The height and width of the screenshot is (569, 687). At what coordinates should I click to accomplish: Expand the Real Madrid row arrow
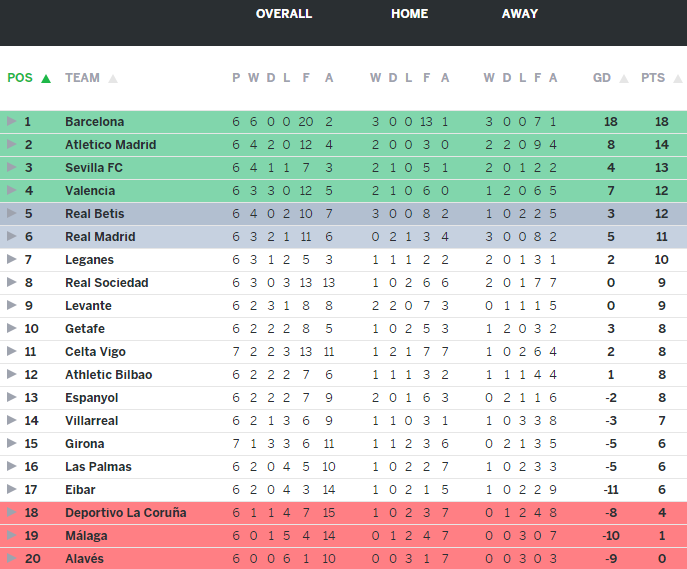[x=12, y=237]
